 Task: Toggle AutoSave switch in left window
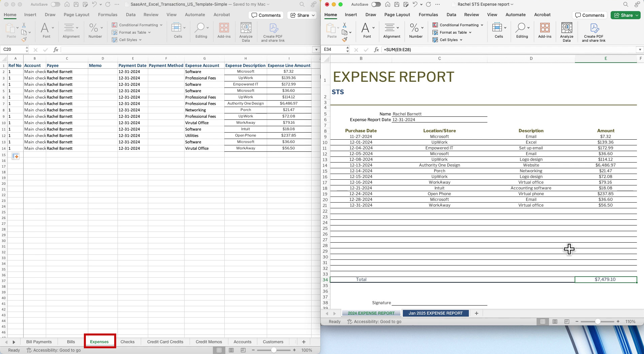(x=55, y=4)
